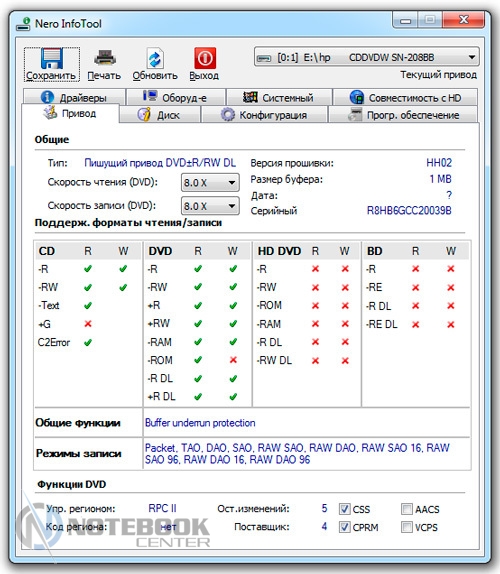Expand the DVD write speed combo box
The image size is (500, 574).
click(210, 206)
